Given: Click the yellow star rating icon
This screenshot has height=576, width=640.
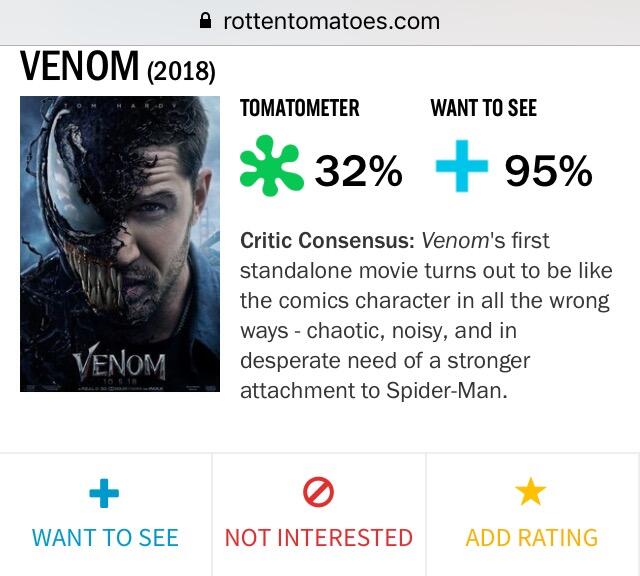Looking at the screenshot, I should (x=531, y=491).
